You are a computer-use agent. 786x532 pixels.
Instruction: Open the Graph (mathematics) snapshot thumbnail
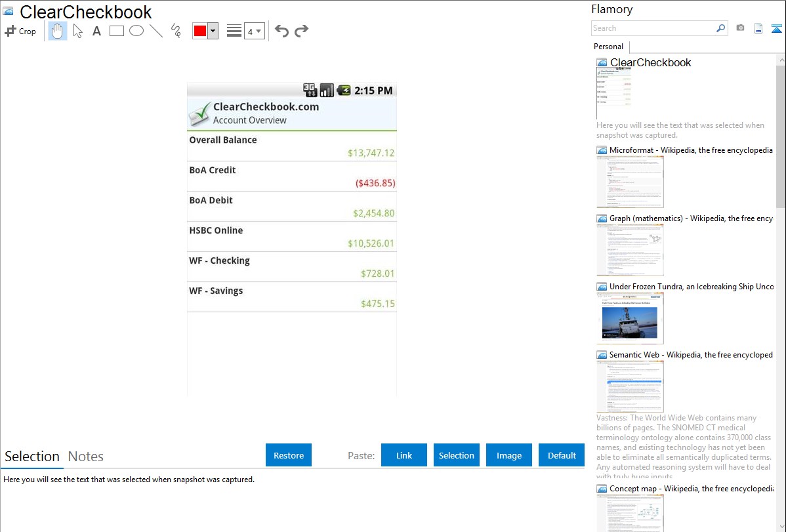pyautogui.click(x=630, y=250)
